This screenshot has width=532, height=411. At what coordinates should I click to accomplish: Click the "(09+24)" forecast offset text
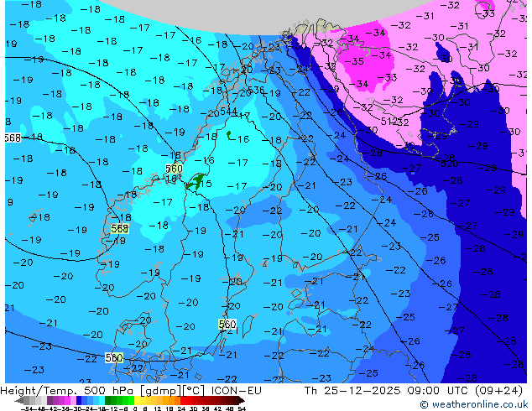(499, 390)
